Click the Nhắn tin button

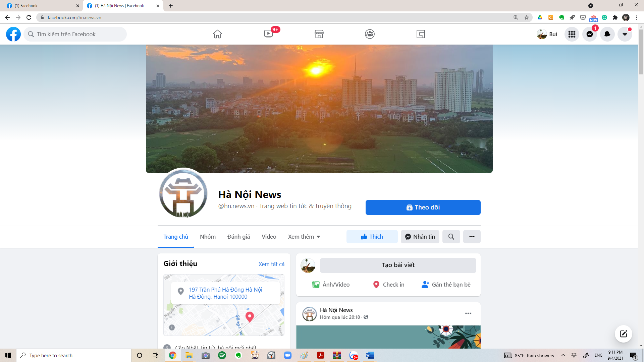420,237
